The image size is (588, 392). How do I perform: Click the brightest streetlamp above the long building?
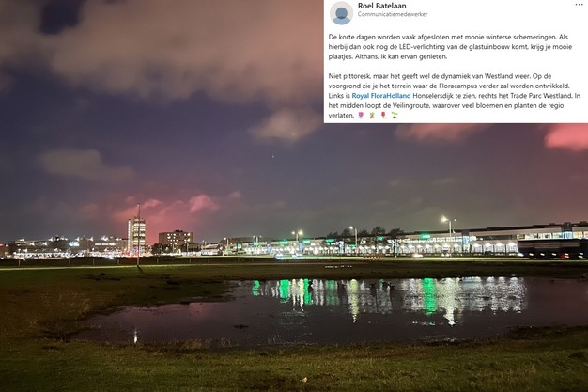[x=444, y=219]
